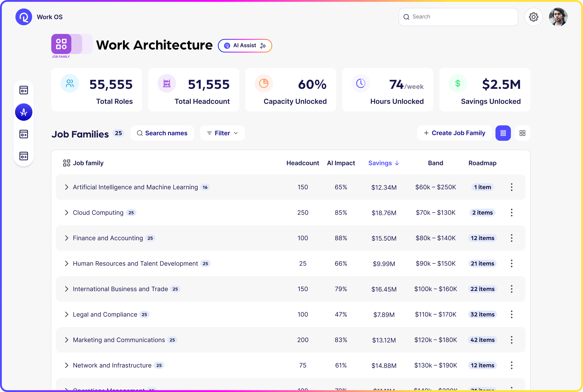Click the Legal and Compliance row name
The height and width of the screenshot is (392, 583).
105,314
